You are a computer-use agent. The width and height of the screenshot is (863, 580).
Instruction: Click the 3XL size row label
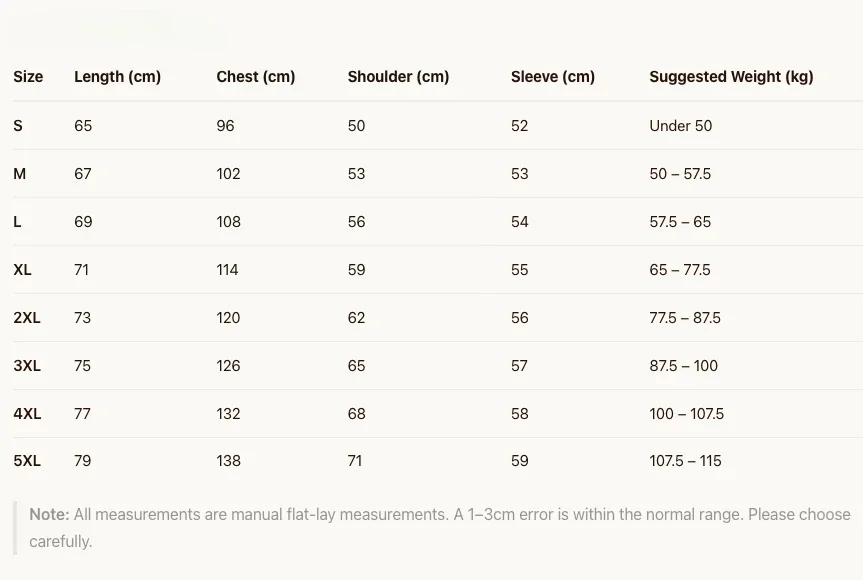point(27,365)
